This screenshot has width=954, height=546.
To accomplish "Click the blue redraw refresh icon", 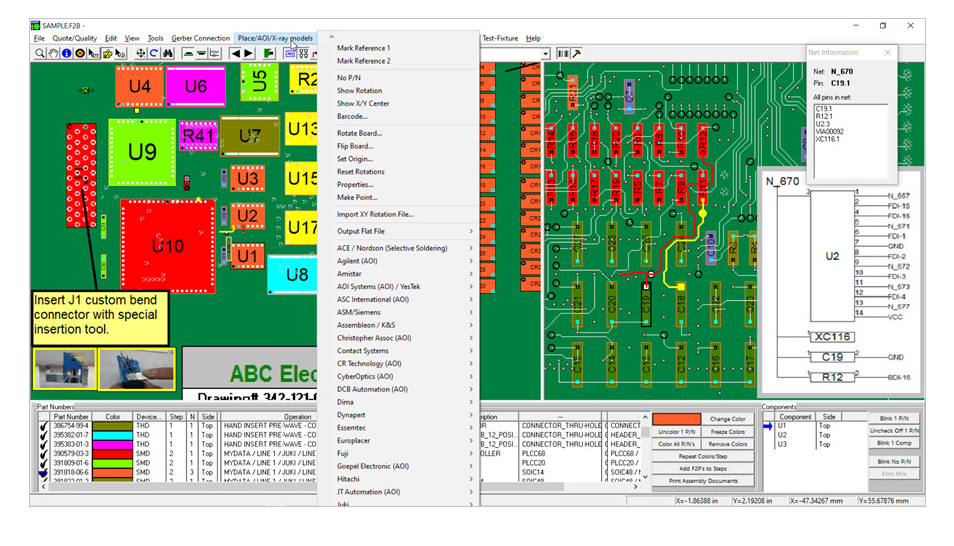I will [155, 53].
